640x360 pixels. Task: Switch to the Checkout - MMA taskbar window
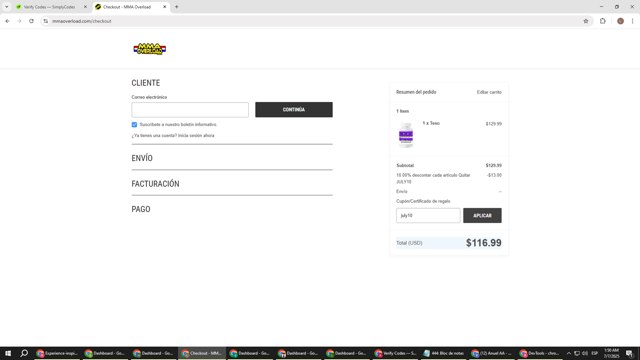coord(202,353)
